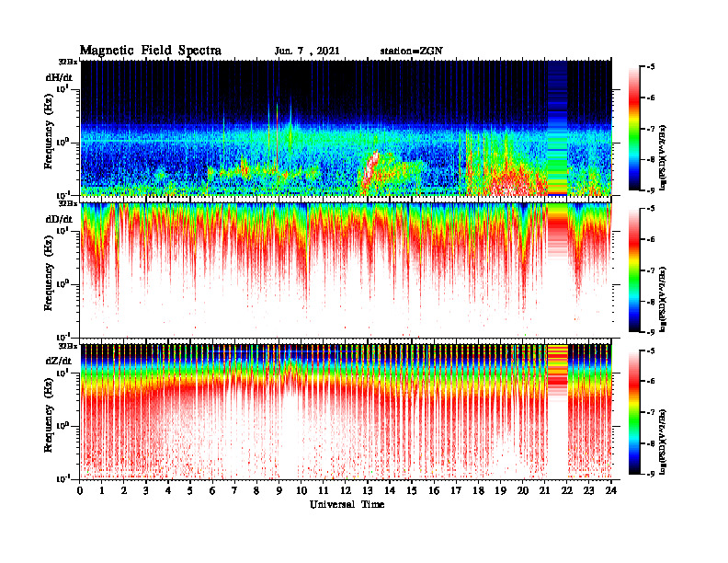Click the 10^-1 frequency tick of dZ/dt panel
The height and width of the screenshot is (563, 728).
tap(63, 478)
